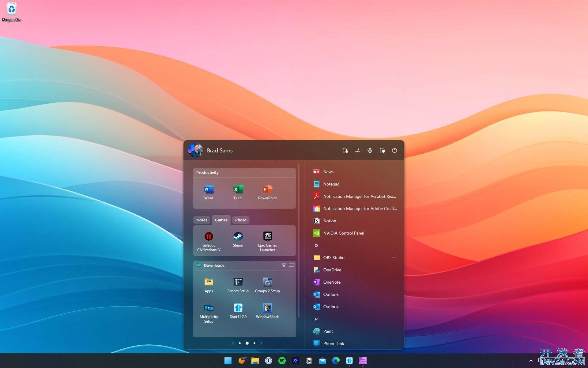
Task: Open OneDrive from the app list
Action: [354, 270]
